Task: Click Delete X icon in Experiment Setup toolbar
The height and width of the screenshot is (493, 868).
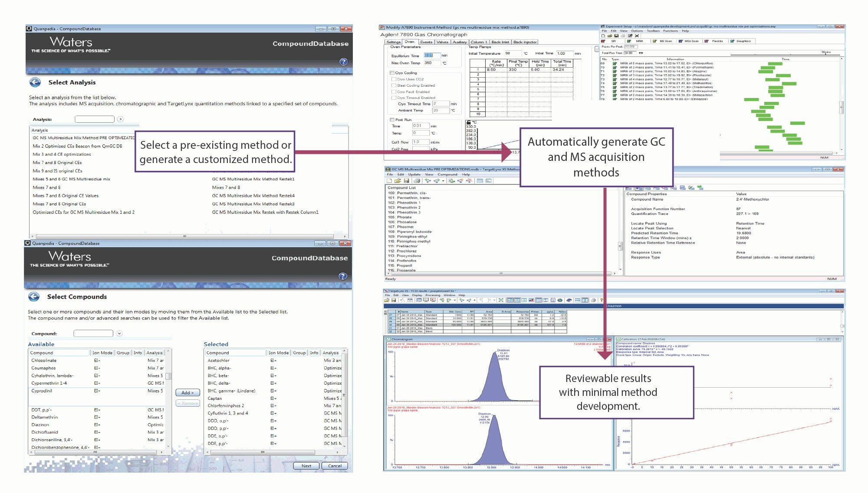Action: [x=637, y=36]
